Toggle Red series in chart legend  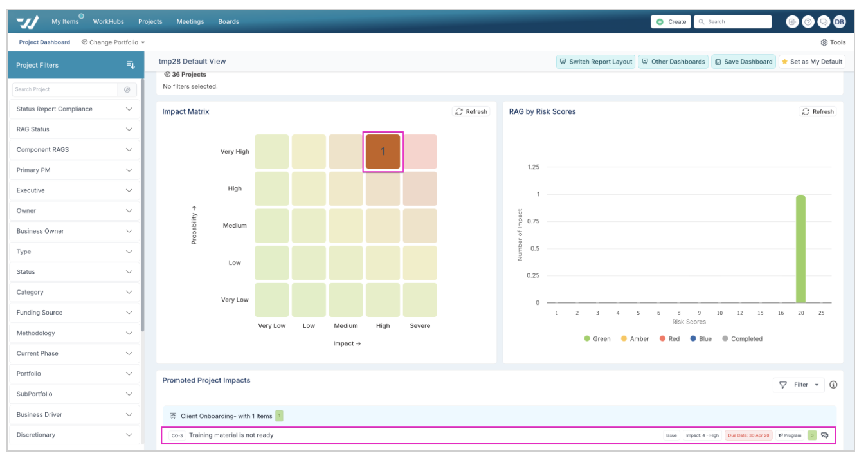tap(669, 339)
